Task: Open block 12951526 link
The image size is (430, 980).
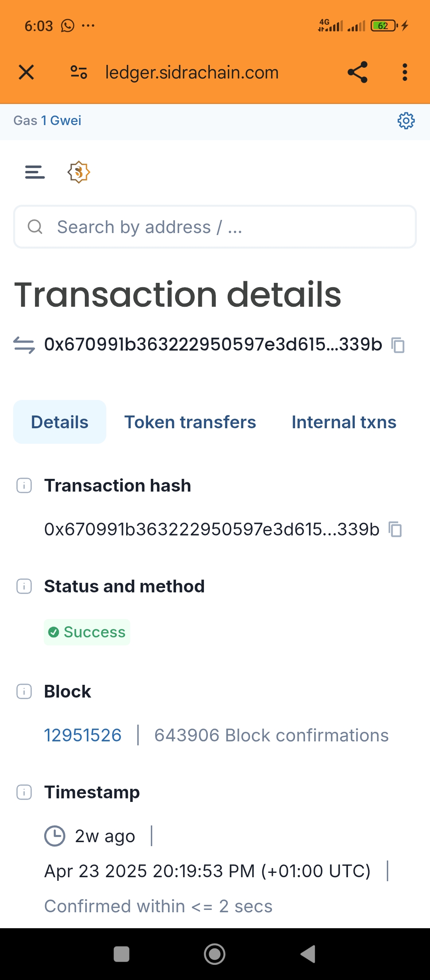Action: pos(82,735)
